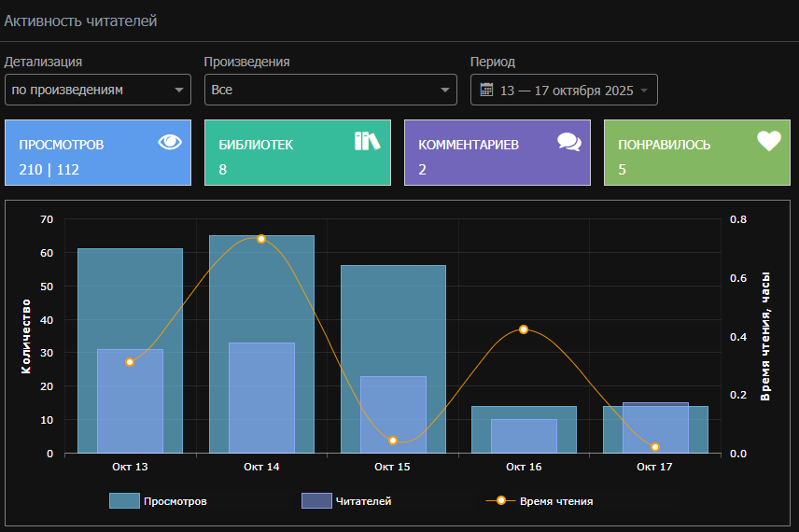Click the tall views bar for Окт 14
Viewport: 799px width, 532px height.
click(261, 289)
